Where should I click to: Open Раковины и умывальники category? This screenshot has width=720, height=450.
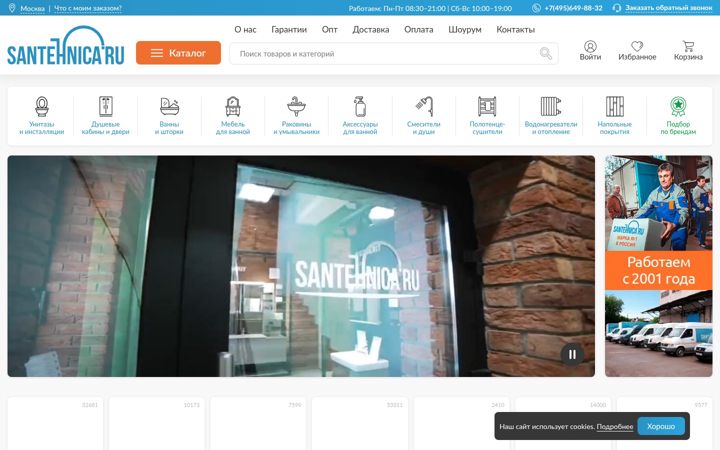click(297, 116)
